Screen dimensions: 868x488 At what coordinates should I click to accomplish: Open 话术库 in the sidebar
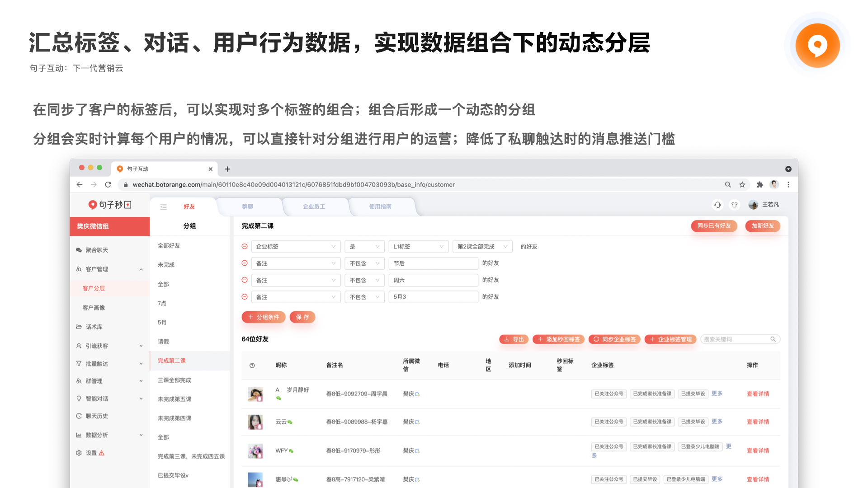pos(94,327)
